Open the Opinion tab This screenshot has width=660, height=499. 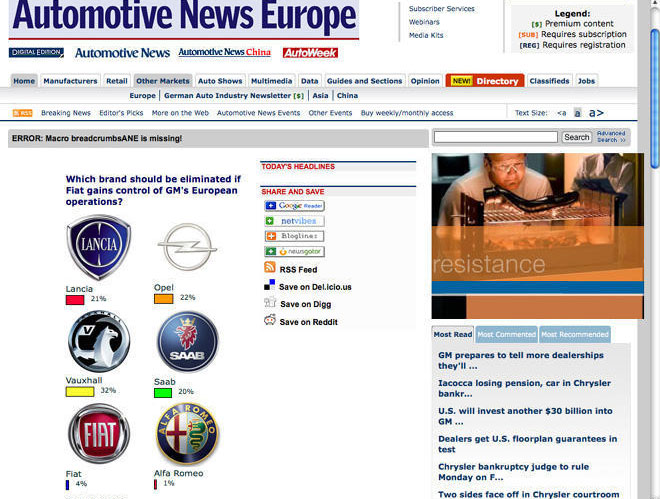coord(425,81)
